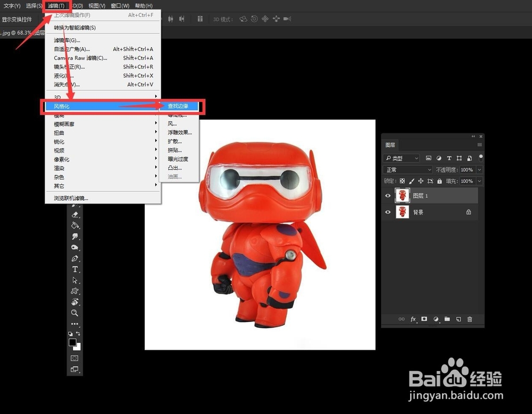The width and height of the screenshot is (532, 414).
Task: Reset default foreground and background colors
Action: point(70,334)
